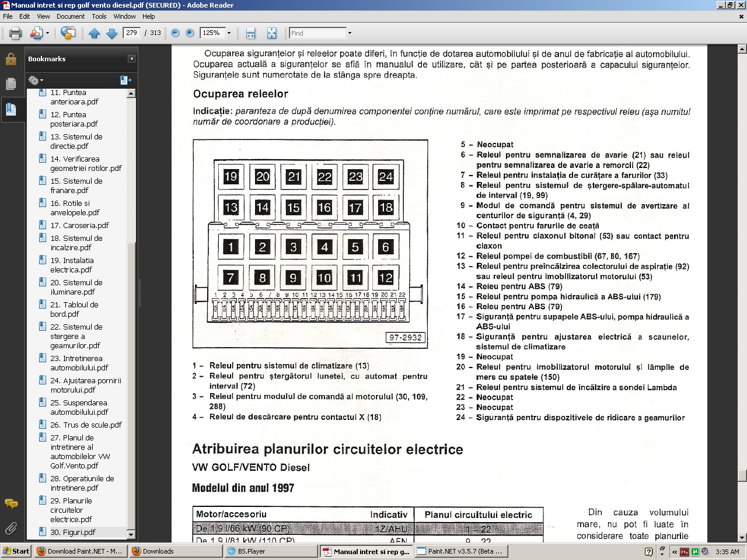Screen dimensions: 747x560
Task: Click the Windows Start button
Action: click(x=16, y=551)
